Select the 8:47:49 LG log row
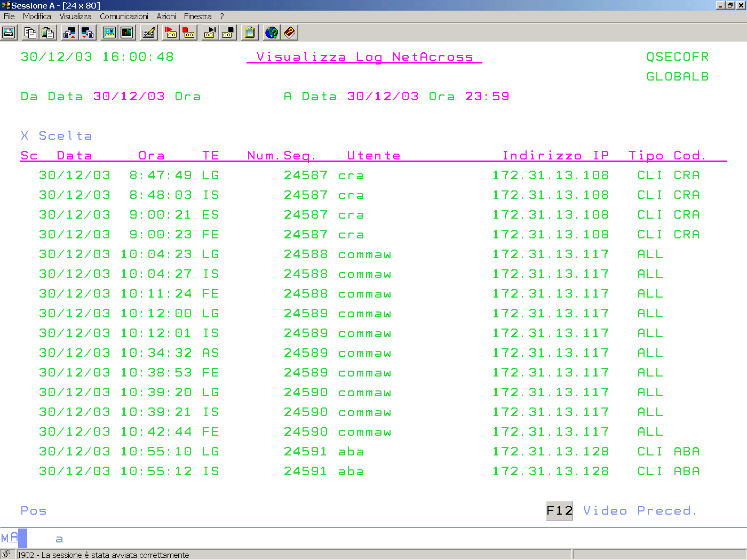The width and height of the screenshot is (747, 560). 369,175
